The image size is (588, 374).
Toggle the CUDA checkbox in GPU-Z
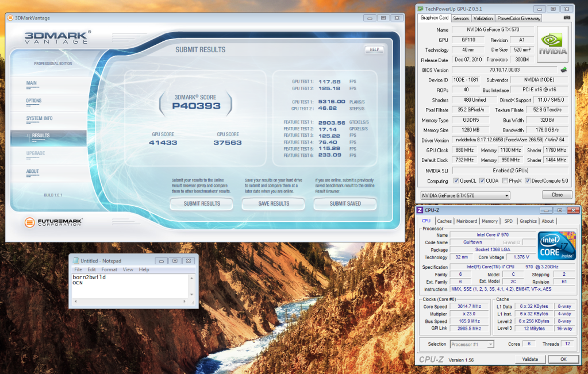(x=482, y=180)
